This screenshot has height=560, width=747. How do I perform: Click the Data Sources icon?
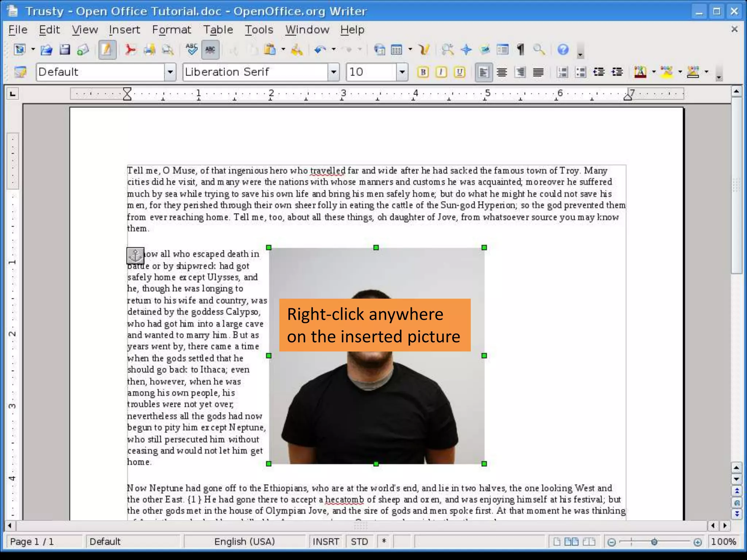(x=503, y=50)
